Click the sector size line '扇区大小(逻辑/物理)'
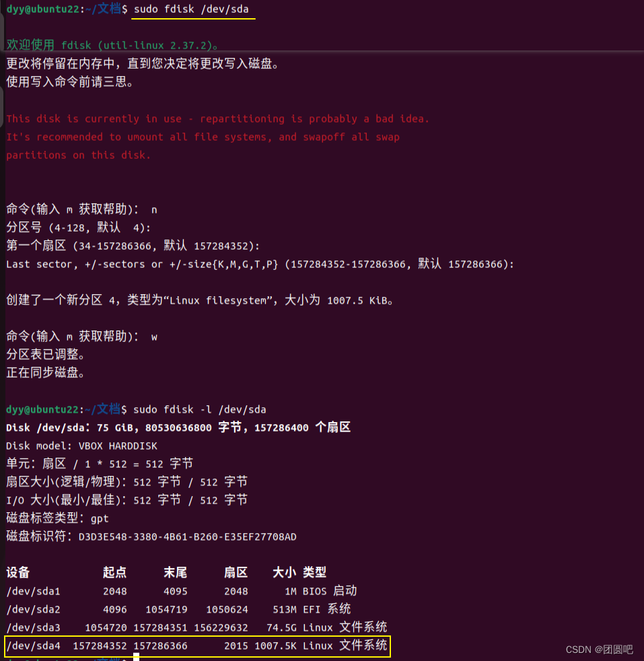Screen dimensions: 644x661 click(127, 482)
